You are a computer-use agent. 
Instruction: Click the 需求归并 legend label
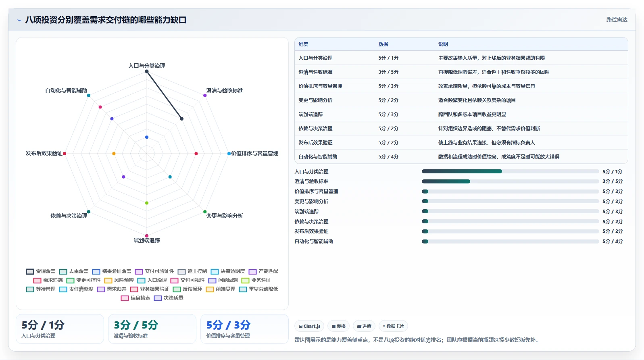[117, 289]
